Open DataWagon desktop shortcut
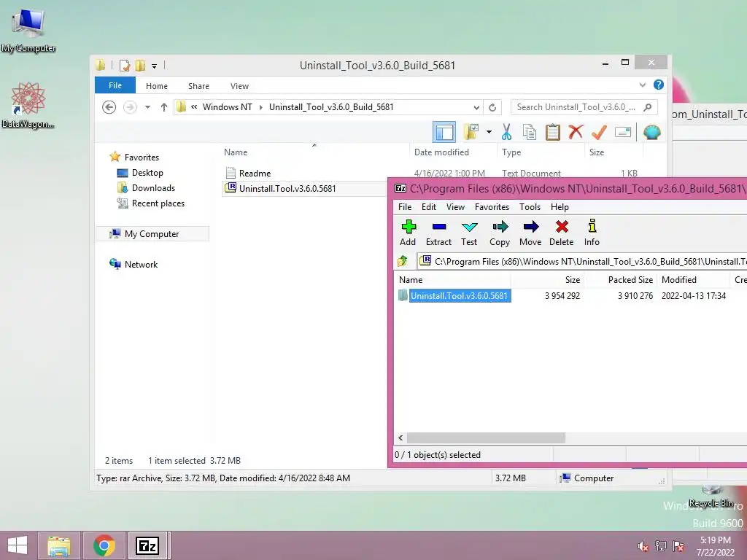 (x=28, y=105)
